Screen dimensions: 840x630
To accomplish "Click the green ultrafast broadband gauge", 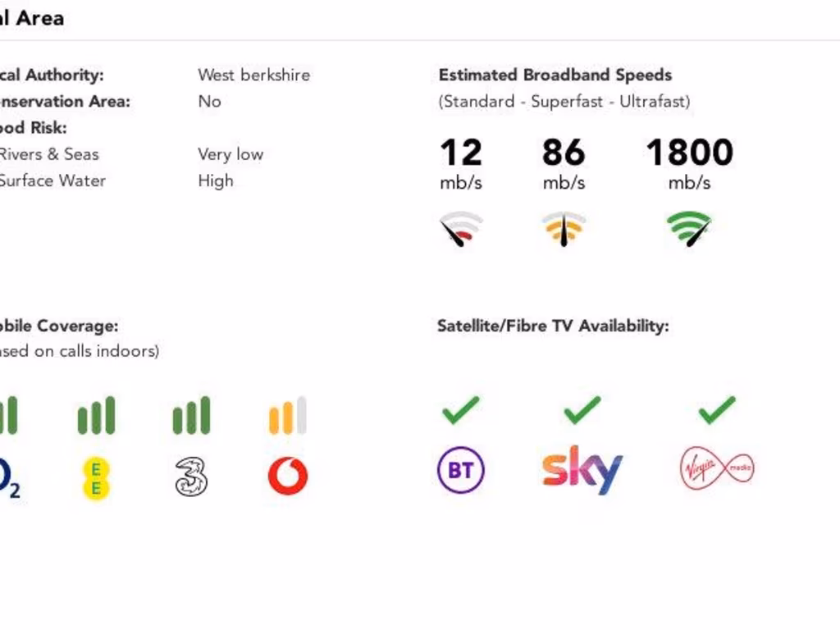I will click(x=689, y=230).
